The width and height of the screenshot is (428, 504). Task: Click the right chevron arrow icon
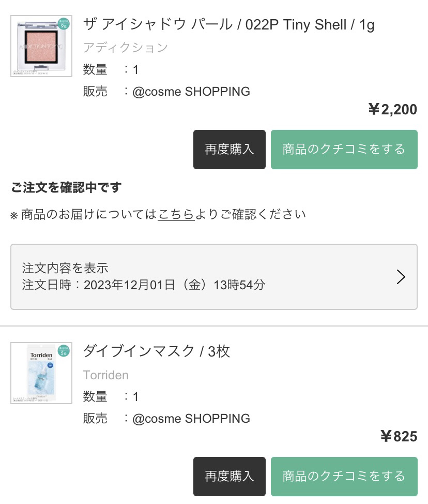[401, 277]
